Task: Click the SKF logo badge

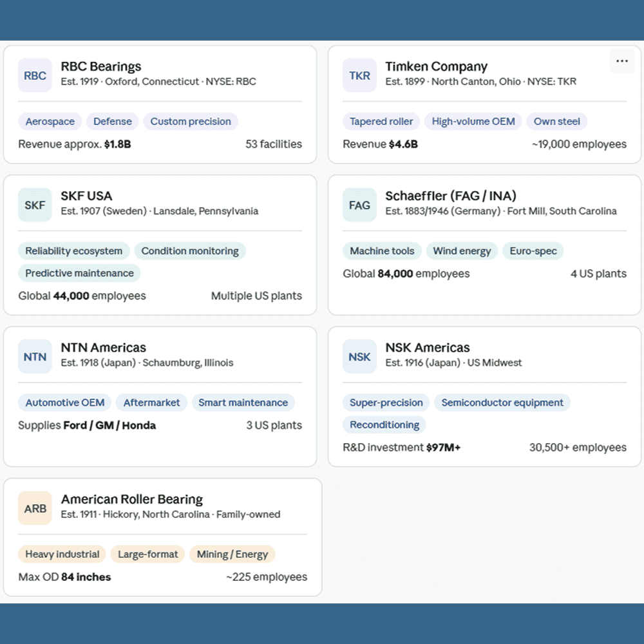Action: (x=35, y=205)
